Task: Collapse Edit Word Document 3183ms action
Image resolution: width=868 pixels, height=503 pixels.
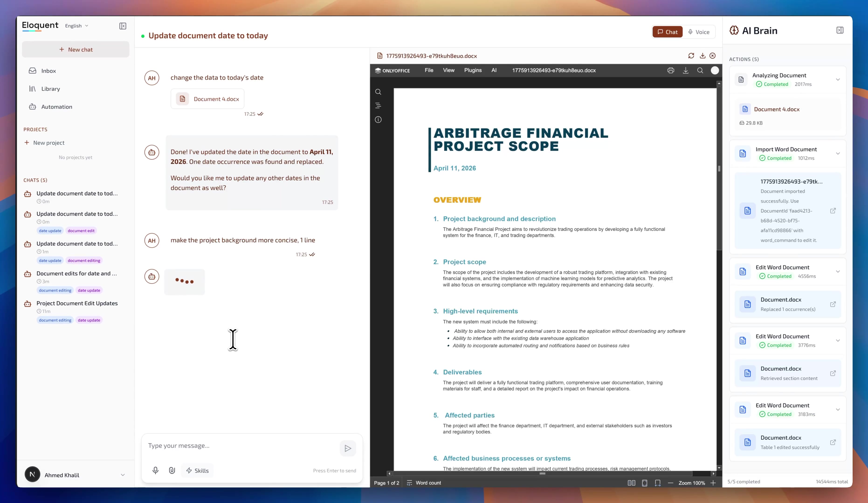Action: (838, 409)
